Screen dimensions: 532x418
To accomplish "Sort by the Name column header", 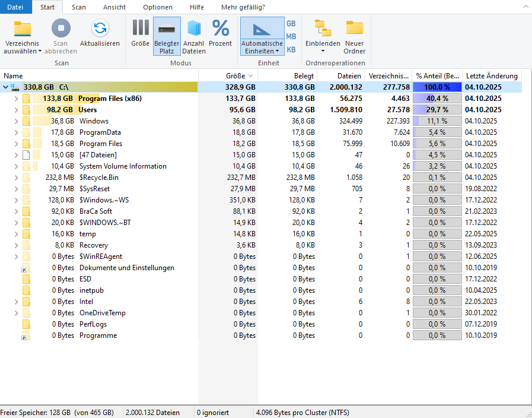I will click(99, 76).
